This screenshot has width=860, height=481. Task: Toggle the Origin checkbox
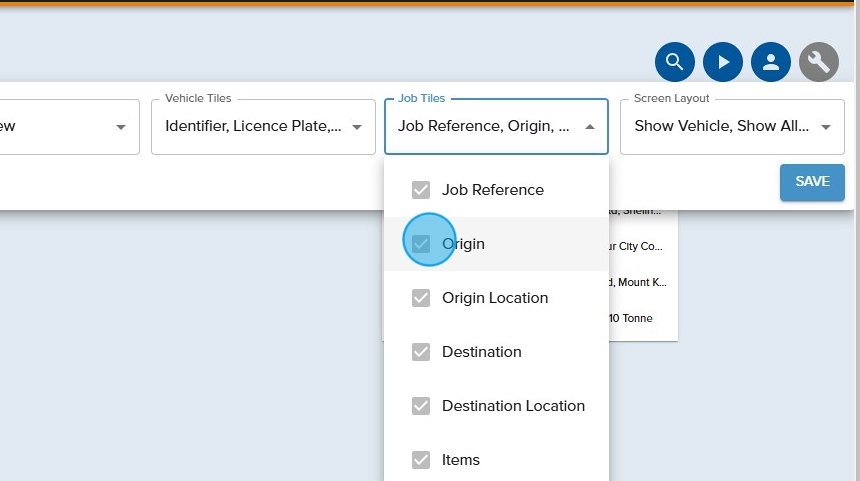pyautogui.click(x=421, y=244)
